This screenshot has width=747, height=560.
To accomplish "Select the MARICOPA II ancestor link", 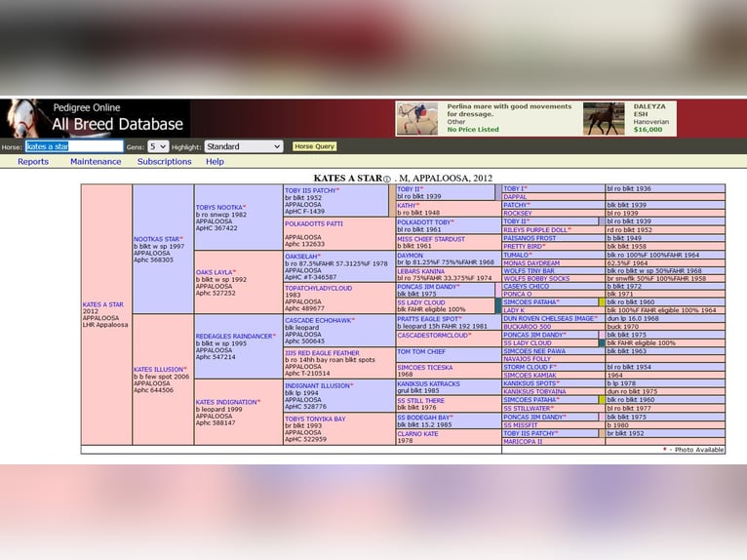I will pyautogui.click(x=523, y=441).
